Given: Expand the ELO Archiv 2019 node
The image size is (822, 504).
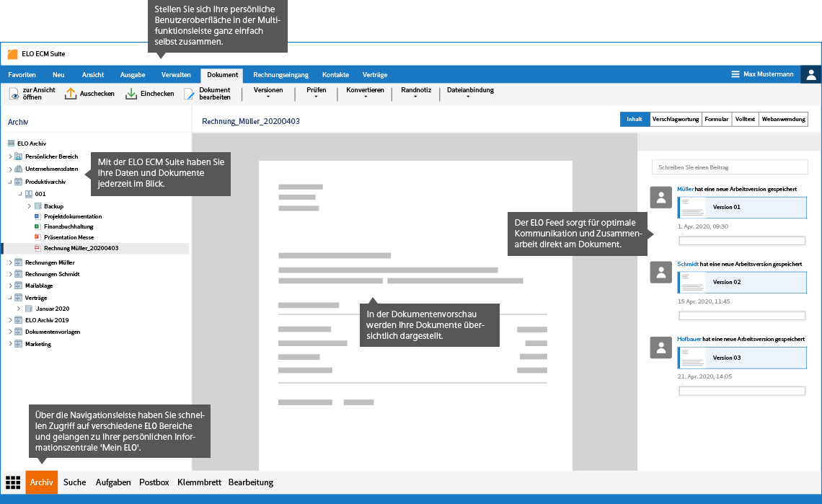Looking at the screenshot, I should 10,320.
